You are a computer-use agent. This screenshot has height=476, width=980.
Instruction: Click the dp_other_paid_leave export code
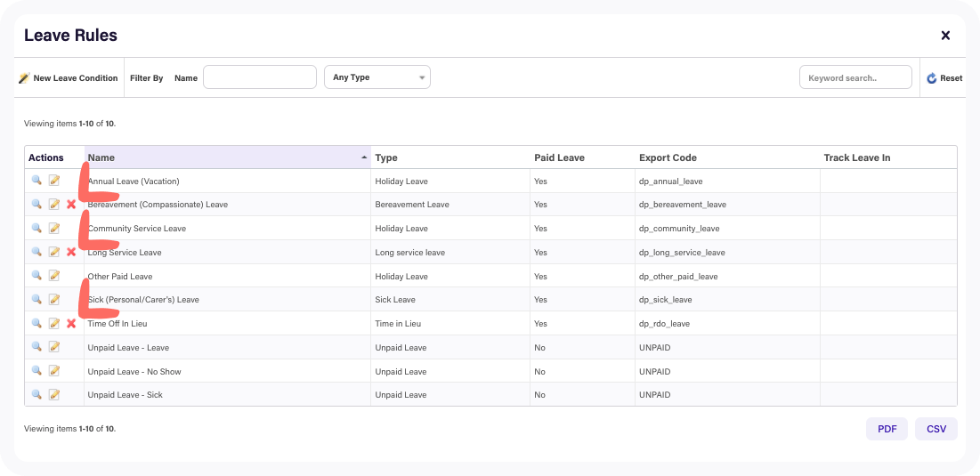[x=678, y=276]
